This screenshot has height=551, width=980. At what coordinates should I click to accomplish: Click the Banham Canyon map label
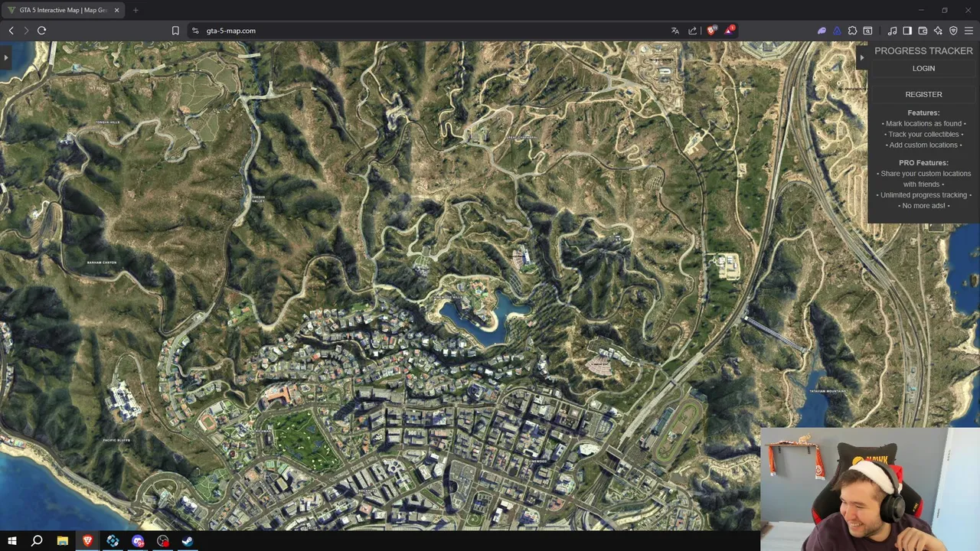102,262
